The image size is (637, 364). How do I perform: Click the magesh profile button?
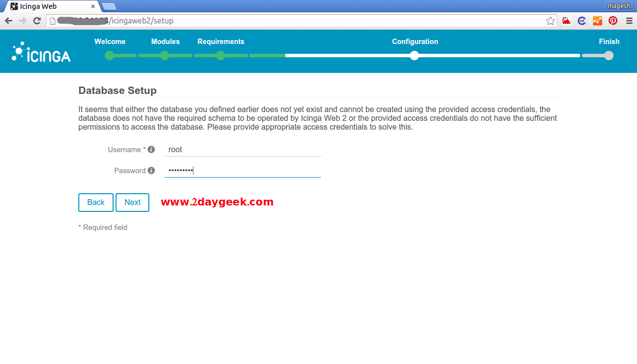pyautogui.click(x=619, y=5)
